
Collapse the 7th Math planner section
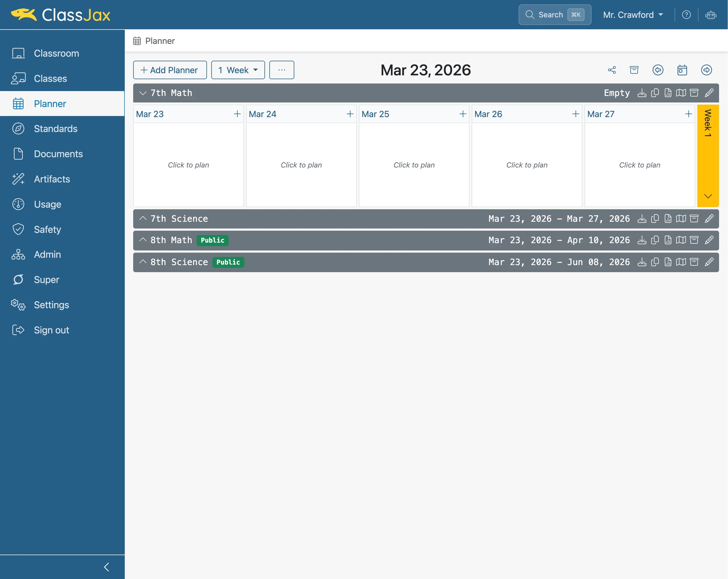pos(143,93)
